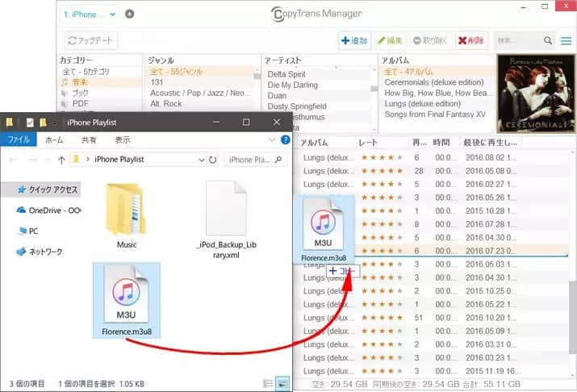Switch Explorer to details view icon
Screen dimensions: 577x392
coord(268,384)
